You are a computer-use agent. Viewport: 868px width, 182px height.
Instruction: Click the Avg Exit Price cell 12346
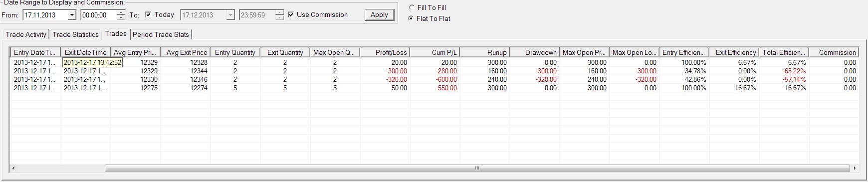click(x=185, y=80)
